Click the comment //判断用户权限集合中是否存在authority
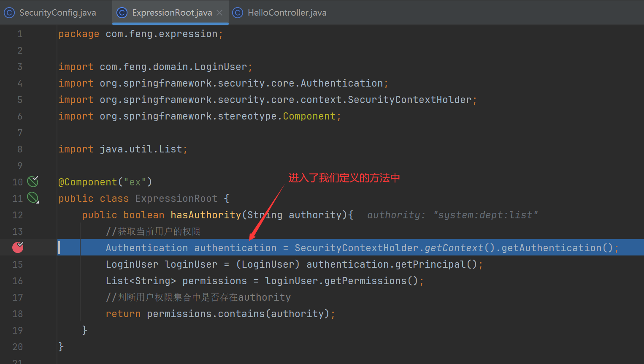644x364 pixels. pyautogui.click(x=198, y=297)
